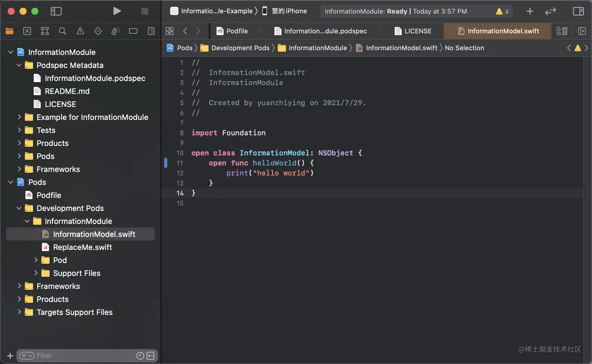Collapse the Development Pods folder
Image resolution: width=592 pixels, height=364 pixels.
(19, 208)
